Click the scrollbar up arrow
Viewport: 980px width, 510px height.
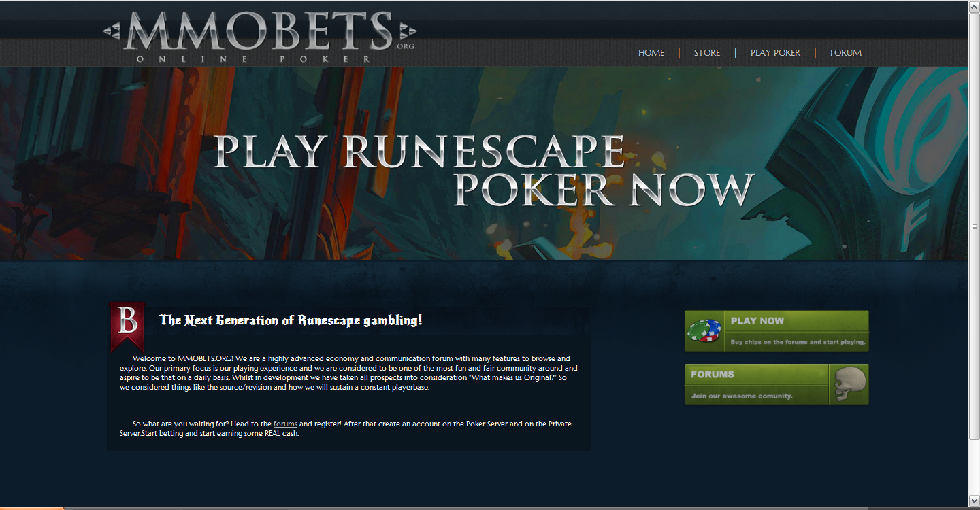point(974,5)
